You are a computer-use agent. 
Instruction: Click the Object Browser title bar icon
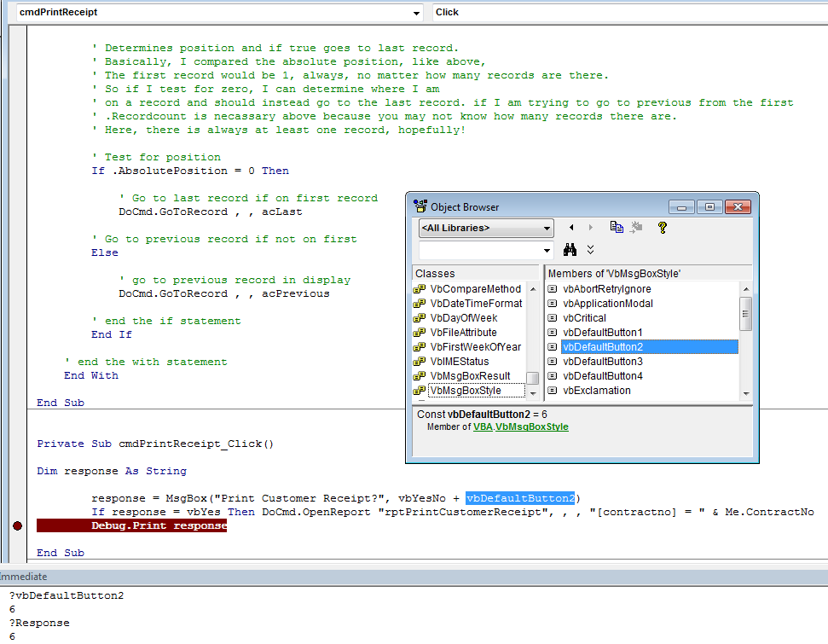pos(420,206)
